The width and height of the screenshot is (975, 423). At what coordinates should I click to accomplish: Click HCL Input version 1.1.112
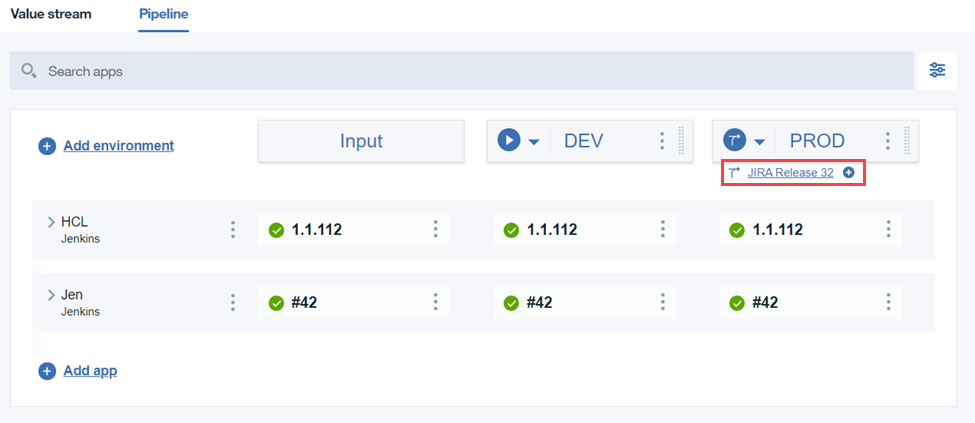317,230
